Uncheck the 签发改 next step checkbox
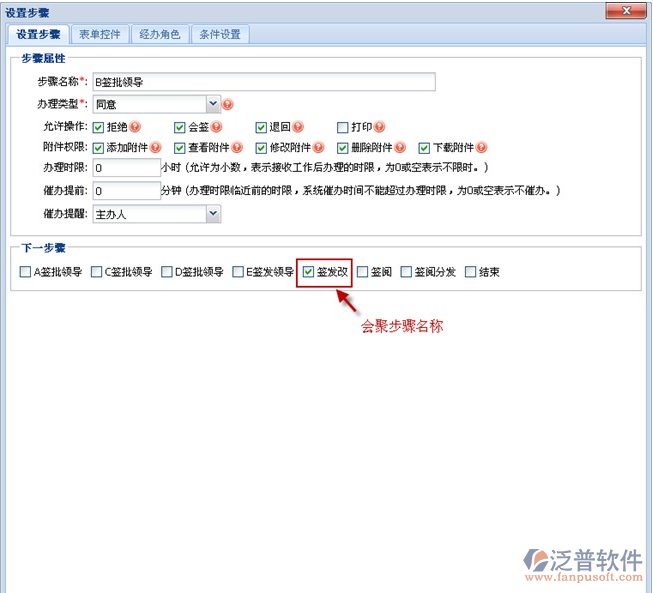 [309, 271]
